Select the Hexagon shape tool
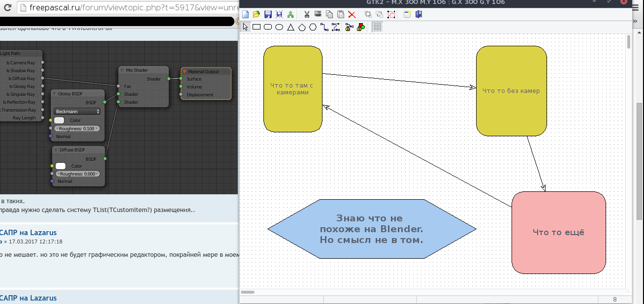The height and width of the screenshot is (304, 644). (x=313, y=27)
